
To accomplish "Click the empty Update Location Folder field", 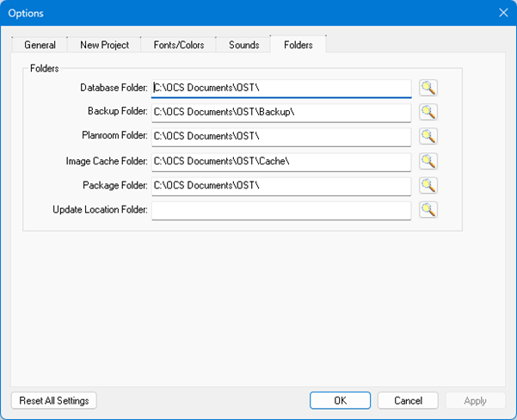I will 281,211.
